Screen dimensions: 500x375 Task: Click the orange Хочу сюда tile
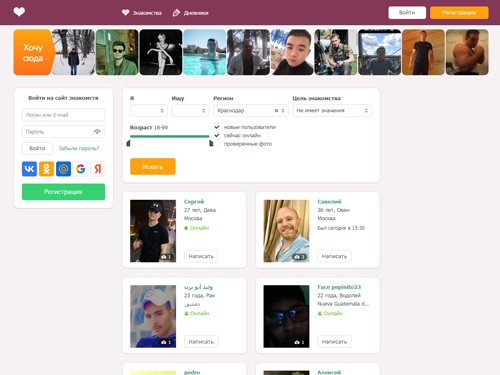click(33, 52)
